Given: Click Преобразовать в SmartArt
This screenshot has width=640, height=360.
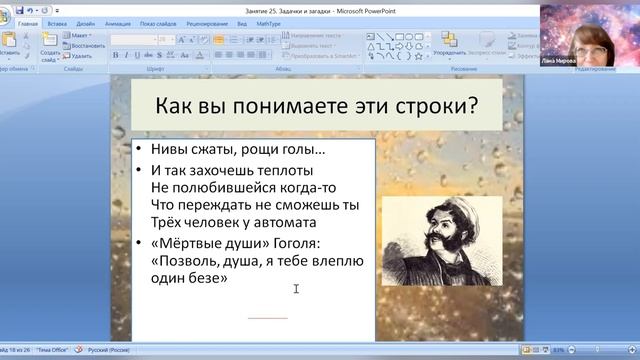Looking at the screenshot, I should (320, 56).
